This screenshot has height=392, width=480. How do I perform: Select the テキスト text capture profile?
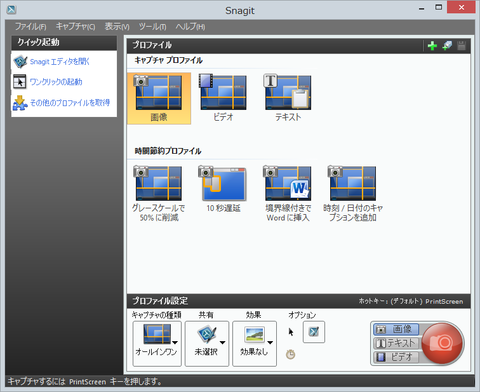pyautogui.click(x=288, y=99)
